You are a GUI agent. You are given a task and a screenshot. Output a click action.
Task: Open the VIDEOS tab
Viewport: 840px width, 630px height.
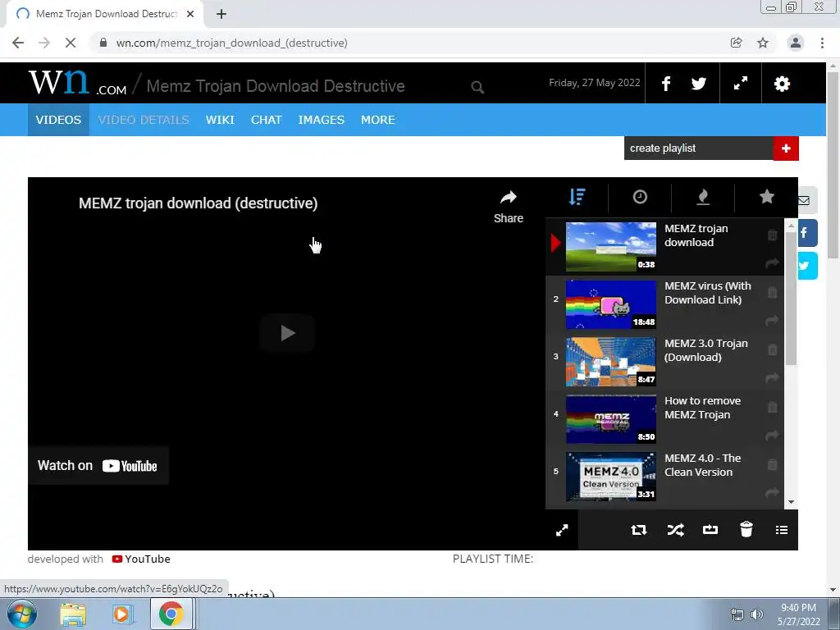[x=58, y=120]
